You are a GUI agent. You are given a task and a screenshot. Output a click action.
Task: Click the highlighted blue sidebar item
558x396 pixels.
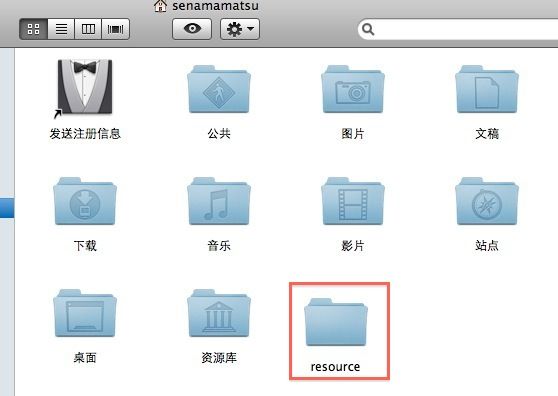[x=7, y=208]
